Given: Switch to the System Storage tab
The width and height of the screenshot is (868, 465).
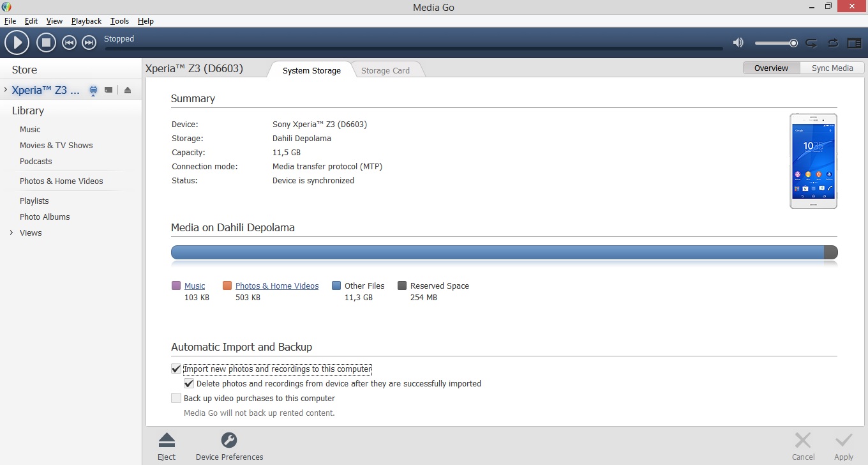Looking at the screenshot, I should pos(311,70).
